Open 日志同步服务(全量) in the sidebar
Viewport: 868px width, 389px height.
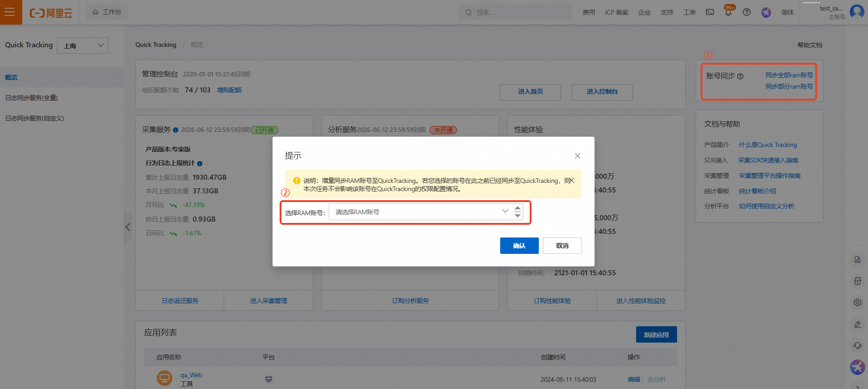[x=31, y=98]
